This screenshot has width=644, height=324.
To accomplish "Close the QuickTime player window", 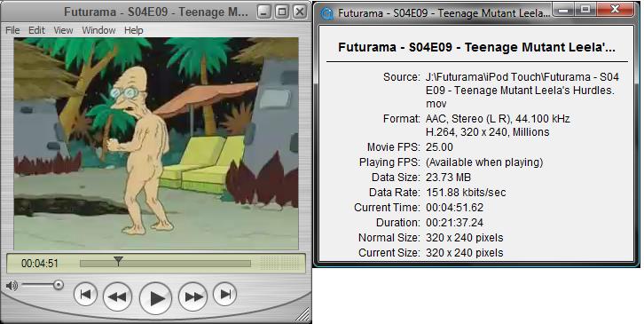I will pos(300,12).
